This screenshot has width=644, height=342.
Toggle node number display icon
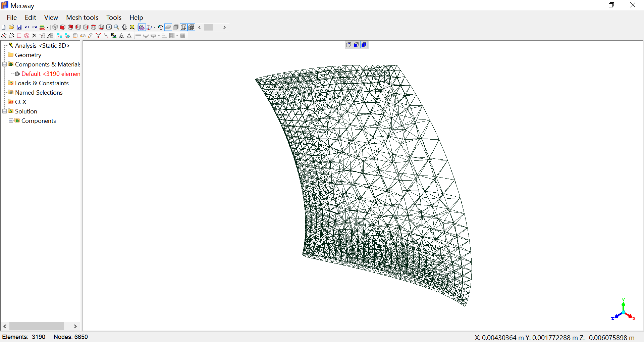point(150,28)
